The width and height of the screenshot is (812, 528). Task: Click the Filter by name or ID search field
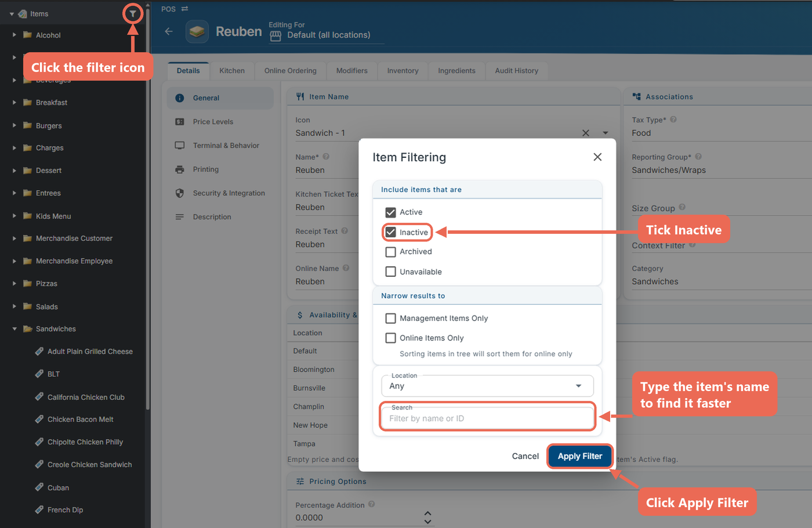(487, 417)
